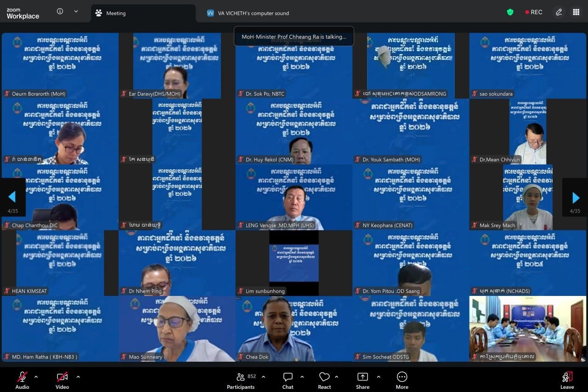This screenshot has width=588, height=392.
Task: Open the Chat panel
Action: (x=288, y=381)
